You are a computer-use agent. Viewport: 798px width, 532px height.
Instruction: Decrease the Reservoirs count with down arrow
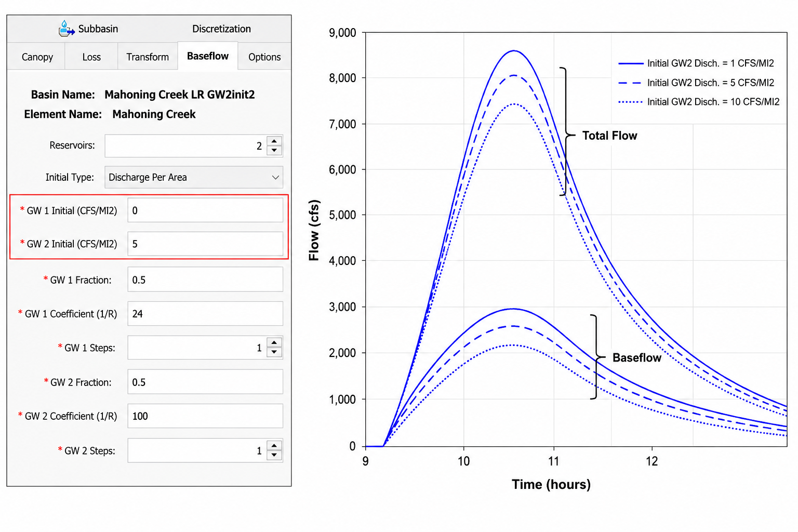(x=274, y=151)
